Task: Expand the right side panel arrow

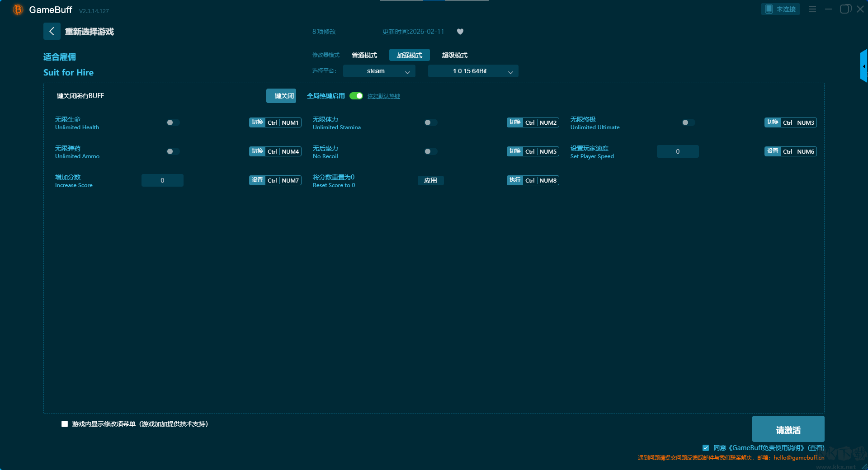Action: pos(863,66)
